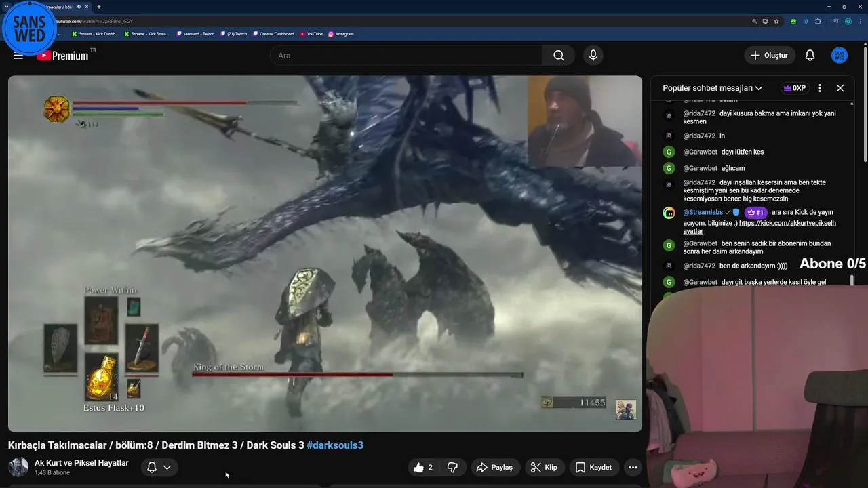The image size is (868, 488).
Task: Click the "1,43 B abone" subscriber count
Action: pos(52,473)
